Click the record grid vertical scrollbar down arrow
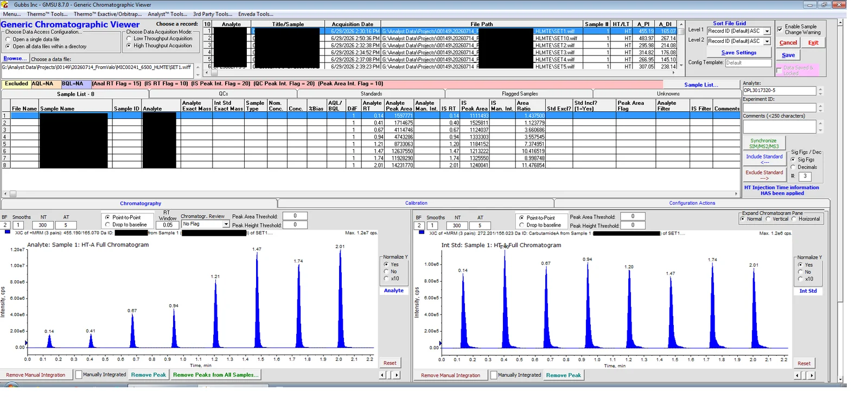Viewport: 868px width, 397px height. pyautogui.click(x=681, y=66)
